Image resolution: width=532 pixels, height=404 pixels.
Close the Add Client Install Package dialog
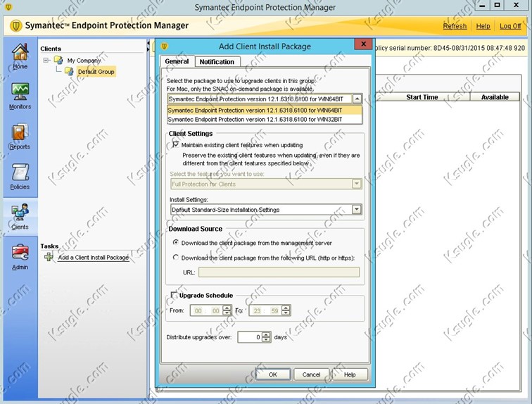pos(363,44)
